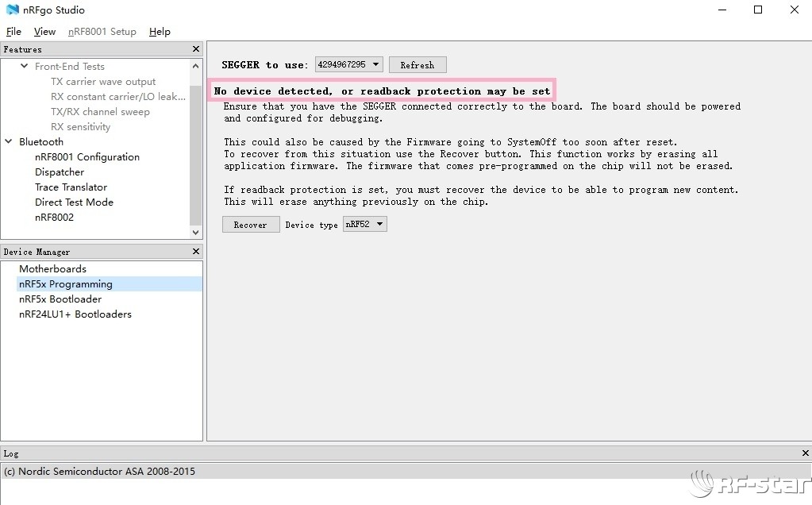Open the Help menu

[160, 32]
